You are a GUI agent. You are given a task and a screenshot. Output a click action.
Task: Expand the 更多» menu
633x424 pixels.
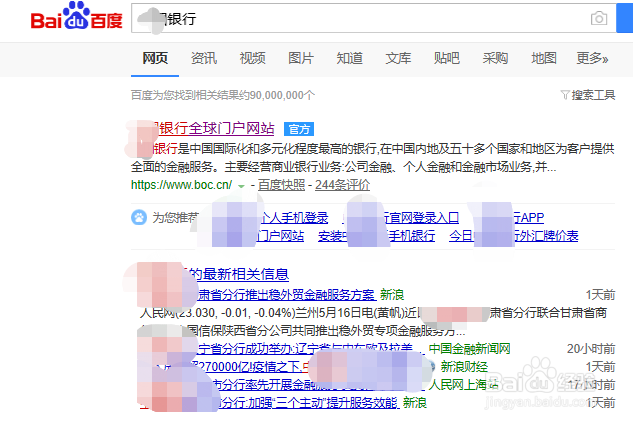coord(592,58)
